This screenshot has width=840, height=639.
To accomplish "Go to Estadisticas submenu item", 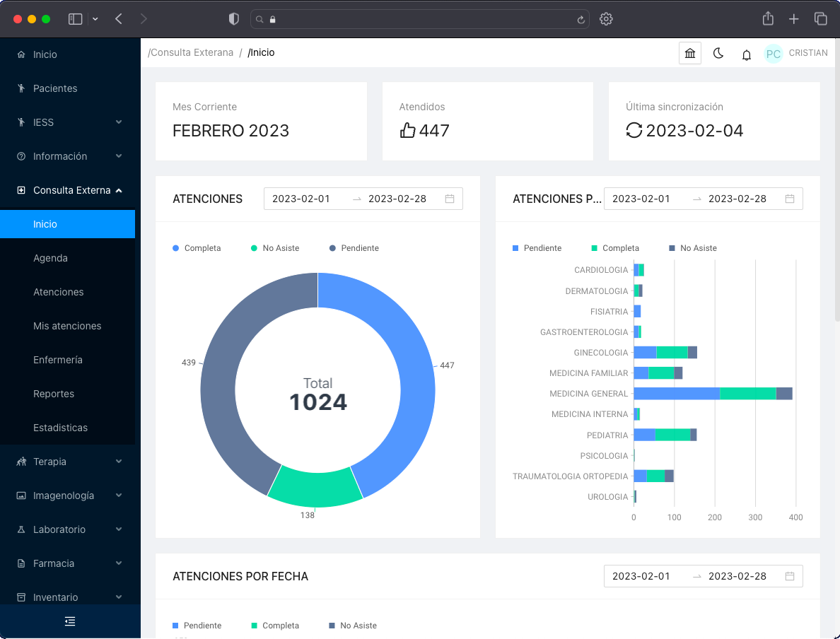I will pos(60,428).
